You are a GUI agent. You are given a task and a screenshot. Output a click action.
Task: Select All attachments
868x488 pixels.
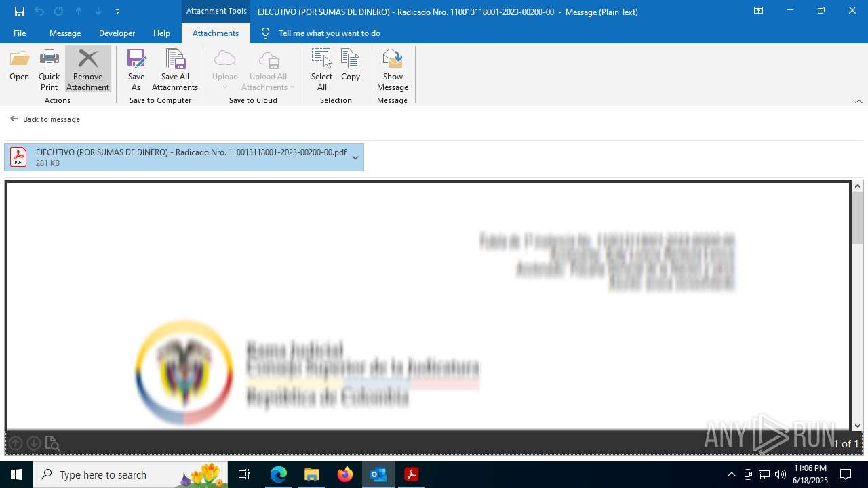(x=321, y=70)
